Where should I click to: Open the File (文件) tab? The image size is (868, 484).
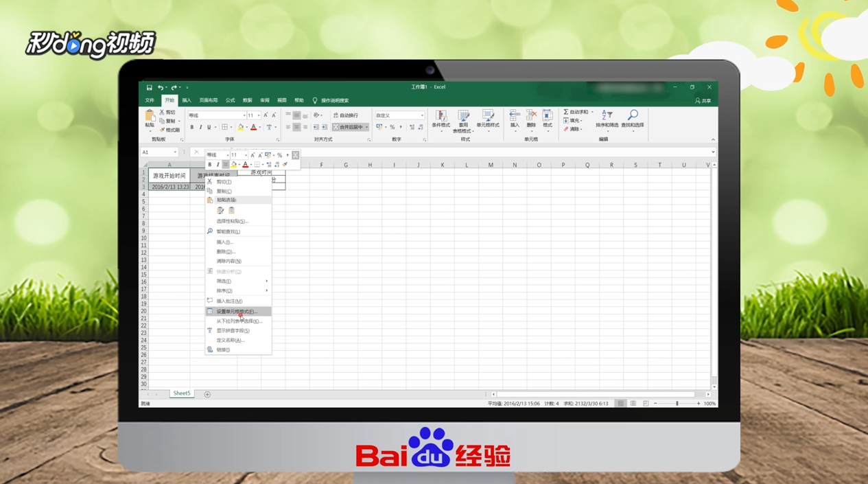coord(150,100)
